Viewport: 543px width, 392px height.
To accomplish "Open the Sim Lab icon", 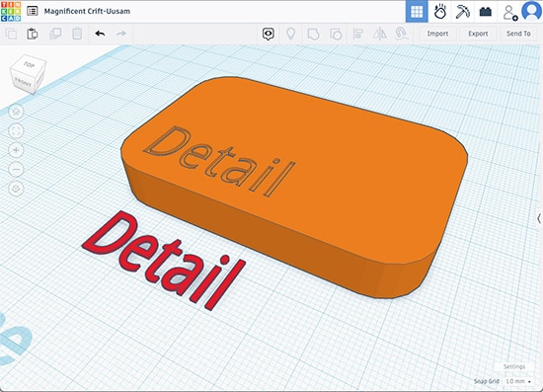I will (x=439, y=12).
